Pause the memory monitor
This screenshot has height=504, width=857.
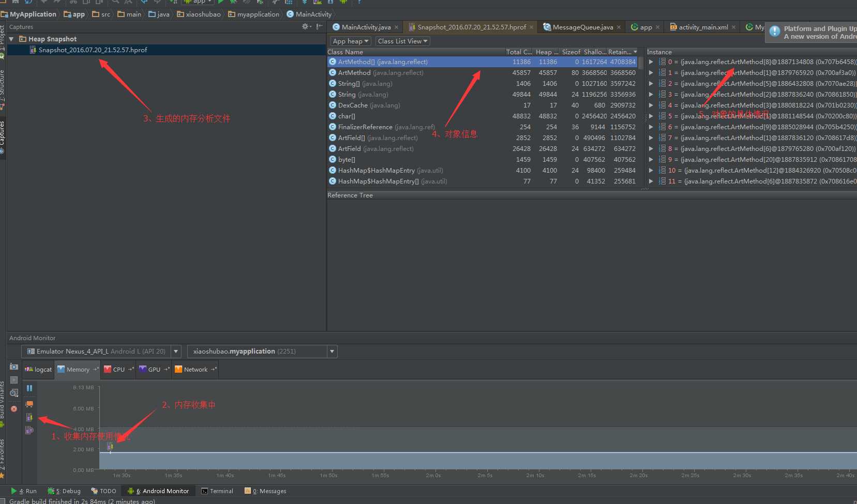tap(29, 388)
